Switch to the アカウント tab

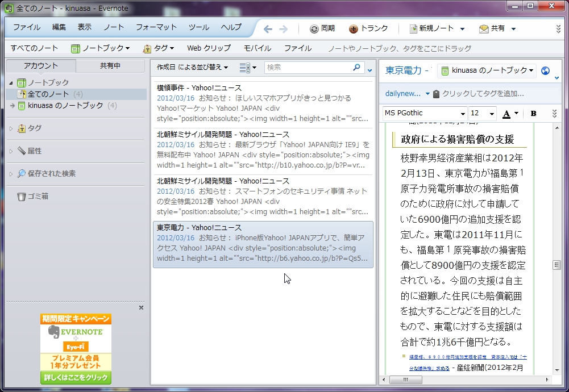coord(41,66)
